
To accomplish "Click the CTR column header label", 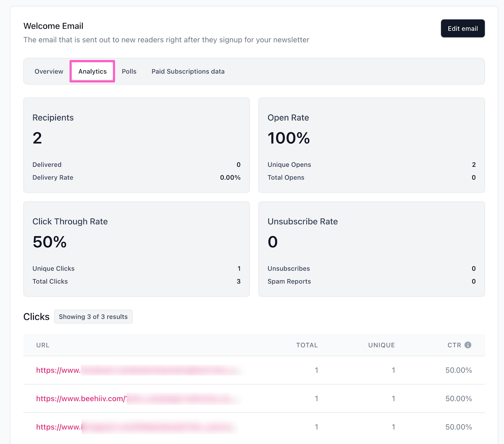I will pos(454,345).
